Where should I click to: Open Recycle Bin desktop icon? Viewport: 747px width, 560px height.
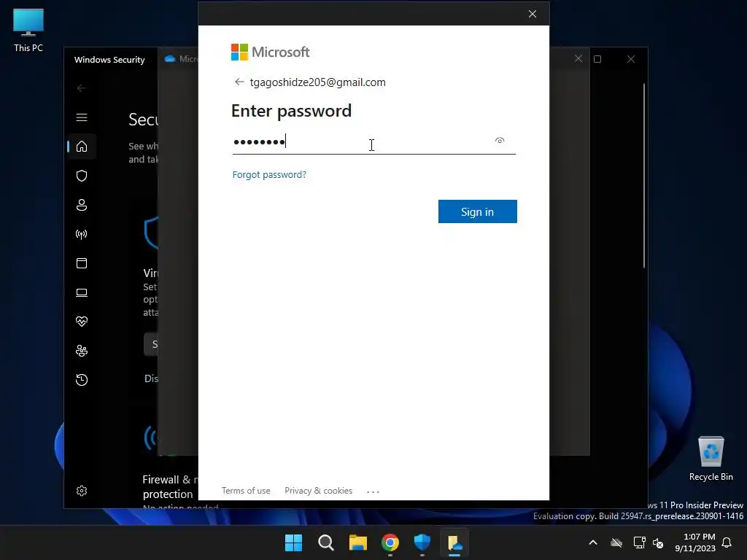tap(711, 459)
